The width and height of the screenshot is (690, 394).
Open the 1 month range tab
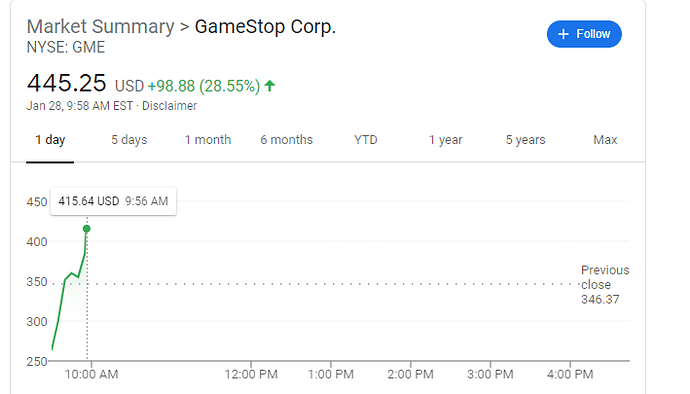(208, 140)
